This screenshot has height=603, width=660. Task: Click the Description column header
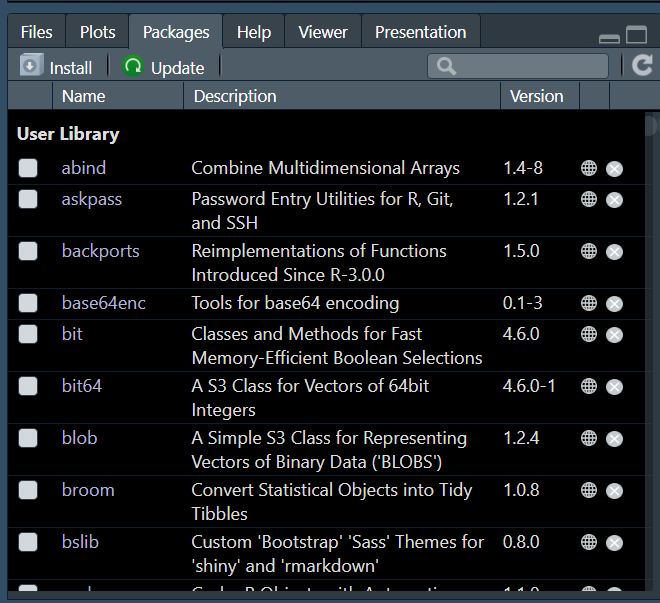point(342,96)
